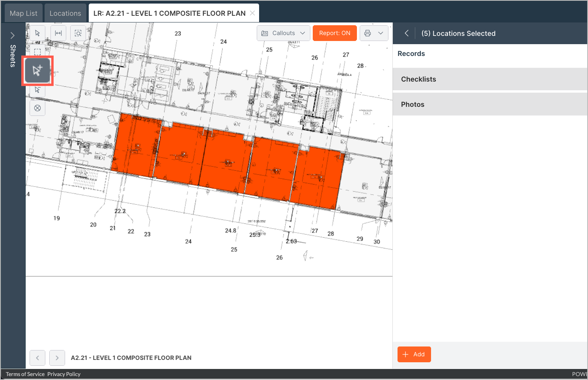Go to the next sheet arrow

point(57,358)
